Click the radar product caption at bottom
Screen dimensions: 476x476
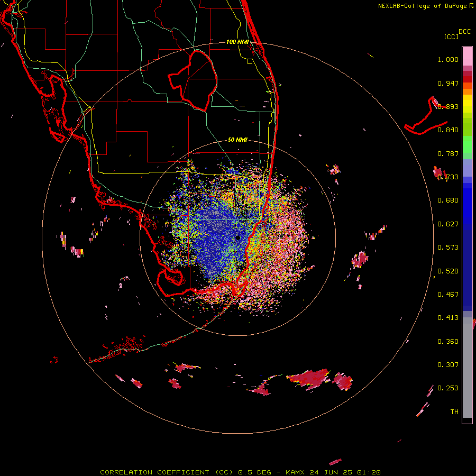[x=240, y=472]
